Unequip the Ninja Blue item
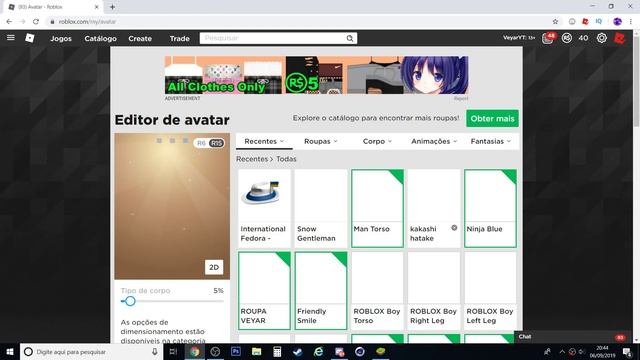The image size is (640, 360). (490, 209)
